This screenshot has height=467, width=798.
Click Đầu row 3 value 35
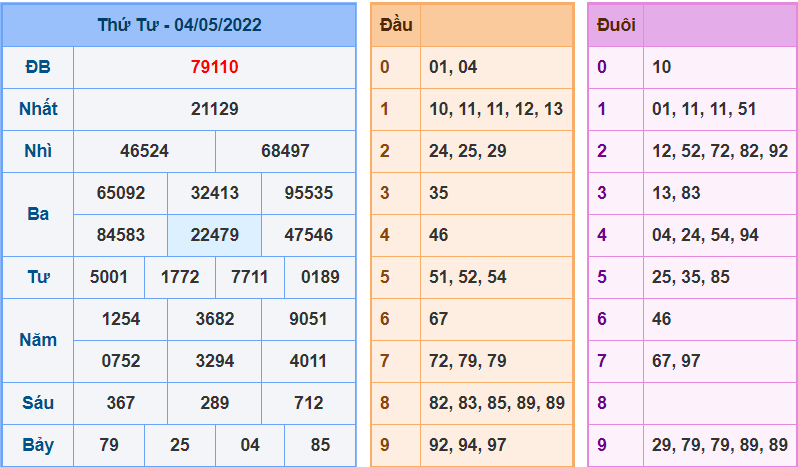pyautogui.click(x=439, y=193)
